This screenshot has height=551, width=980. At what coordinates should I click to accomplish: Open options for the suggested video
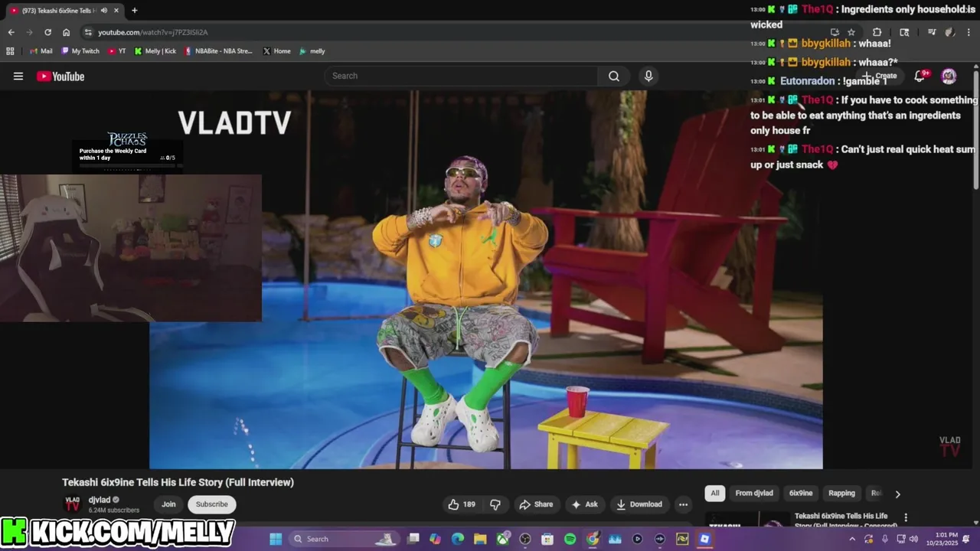[906, 518]
